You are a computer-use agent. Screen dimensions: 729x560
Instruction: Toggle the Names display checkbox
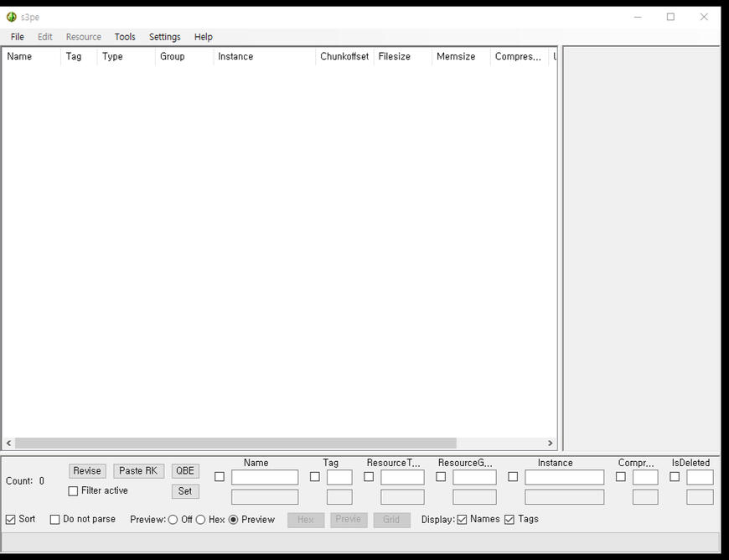(462, 520)
